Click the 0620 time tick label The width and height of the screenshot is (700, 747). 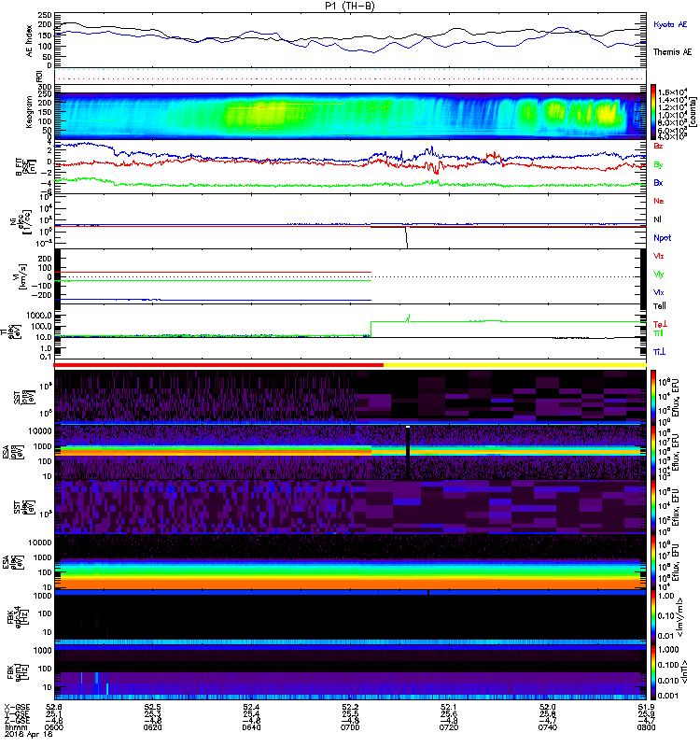point(152,727)
